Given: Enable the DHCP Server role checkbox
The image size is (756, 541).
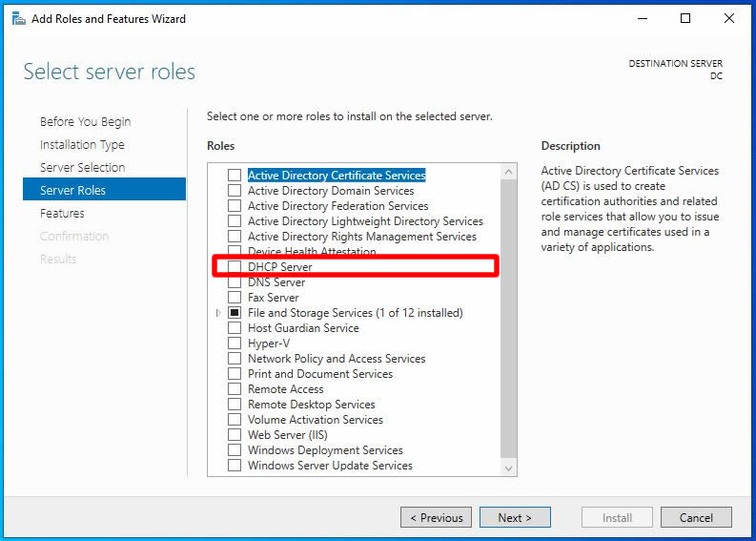Looking at the screenshot, I should (x=235, y=267).
